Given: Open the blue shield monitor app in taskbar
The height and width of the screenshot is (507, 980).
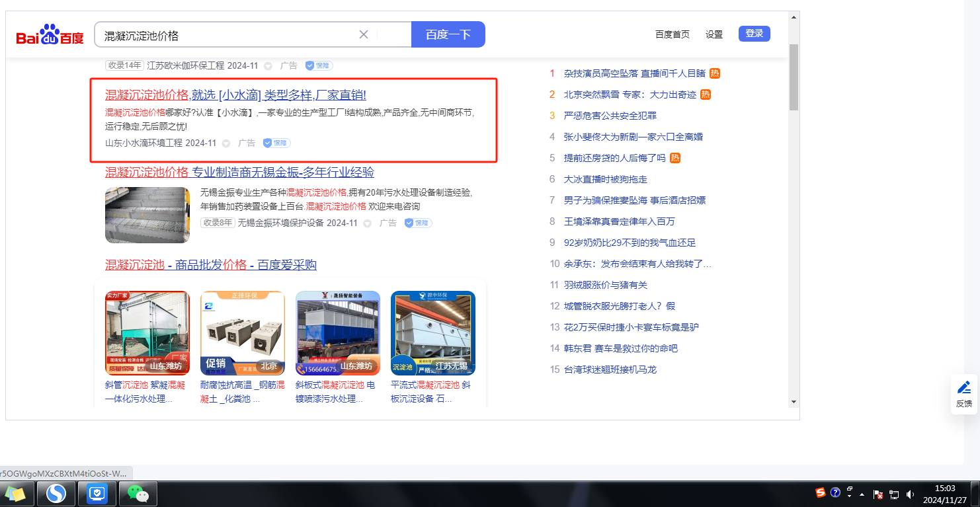Looking at the screenshot, I should click(x=97, y=493).
